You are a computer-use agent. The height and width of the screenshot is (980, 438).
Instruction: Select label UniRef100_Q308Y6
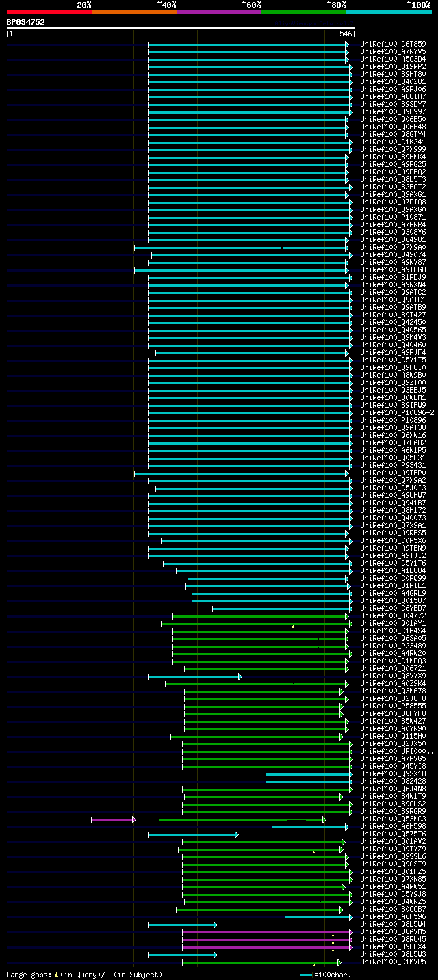pyautogui.click(x=393, y=233)
